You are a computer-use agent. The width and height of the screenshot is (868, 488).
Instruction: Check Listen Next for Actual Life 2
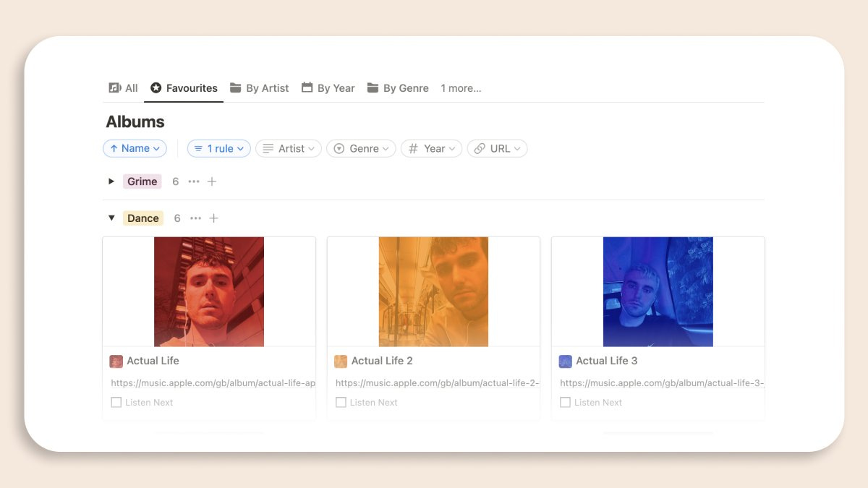point(341,403)
